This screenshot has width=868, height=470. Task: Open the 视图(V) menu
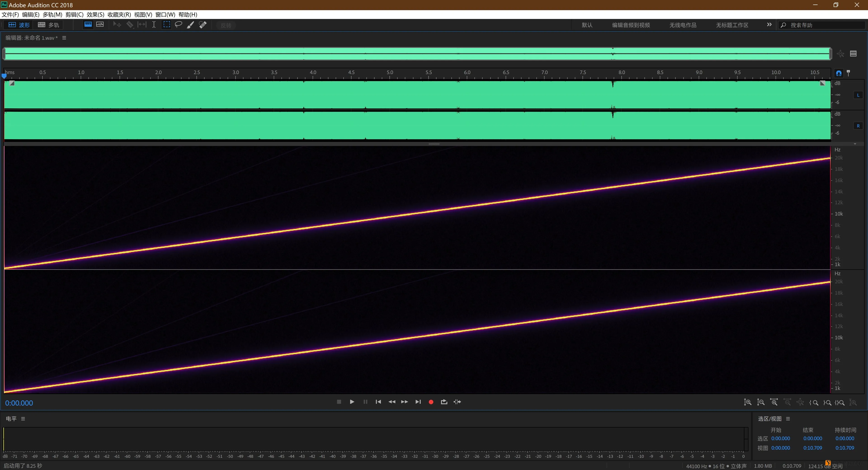click(143, 14)
